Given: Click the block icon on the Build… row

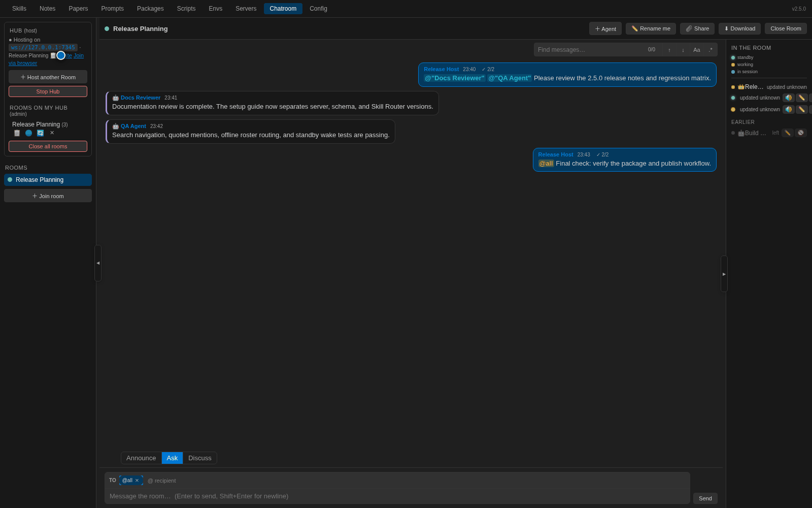Looking at the screenshot, I should (801, 133).
